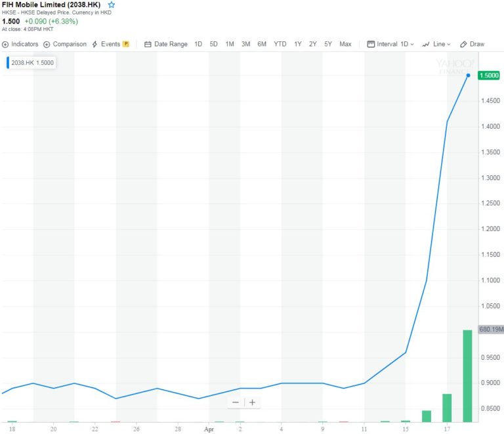
Task: Switch to 1M time range
Action: (230, 44)
